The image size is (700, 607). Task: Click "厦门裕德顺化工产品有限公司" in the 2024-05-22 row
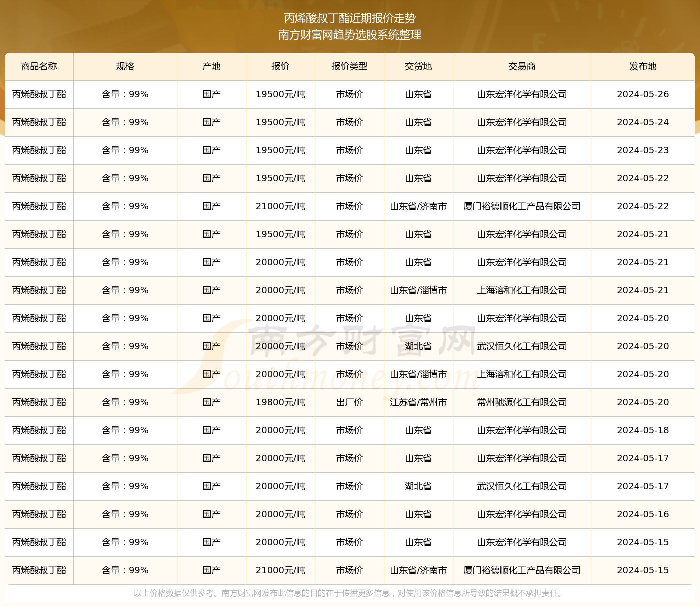[x=522, y=206]
